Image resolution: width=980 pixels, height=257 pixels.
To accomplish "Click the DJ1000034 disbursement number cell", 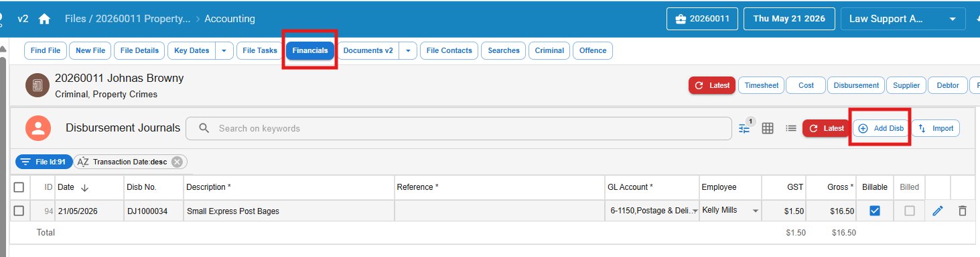I will point(153,211).
